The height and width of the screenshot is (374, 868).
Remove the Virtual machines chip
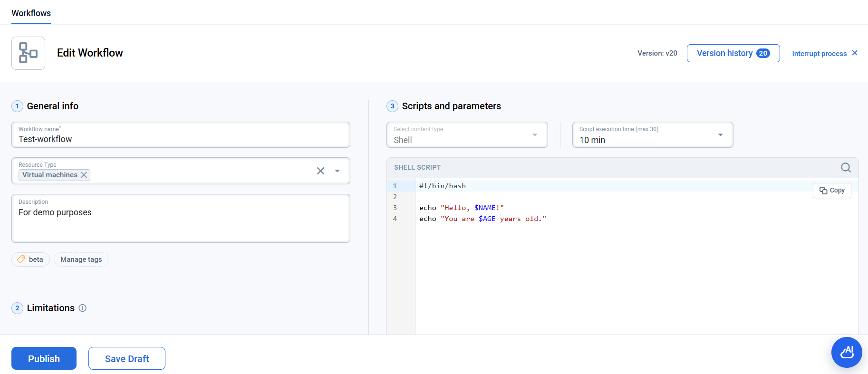tap(84, 175)
